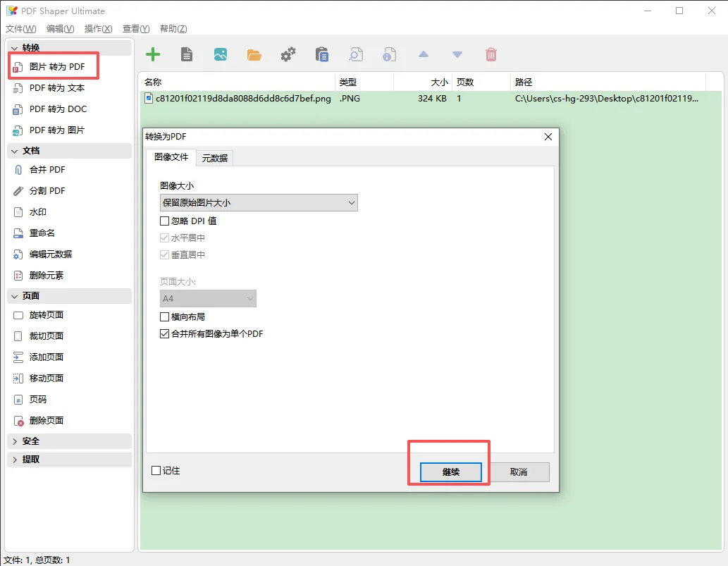Screen dimensions: 728x566
Task: Click the 继续 button
Action: coord(451,472)
